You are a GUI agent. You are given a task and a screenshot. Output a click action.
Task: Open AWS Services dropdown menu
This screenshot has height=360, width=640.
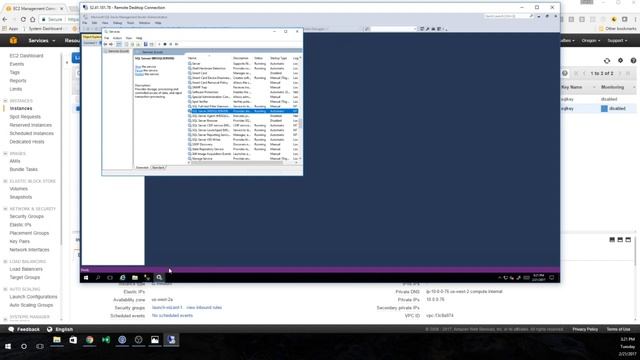click(x=42, y=40)
